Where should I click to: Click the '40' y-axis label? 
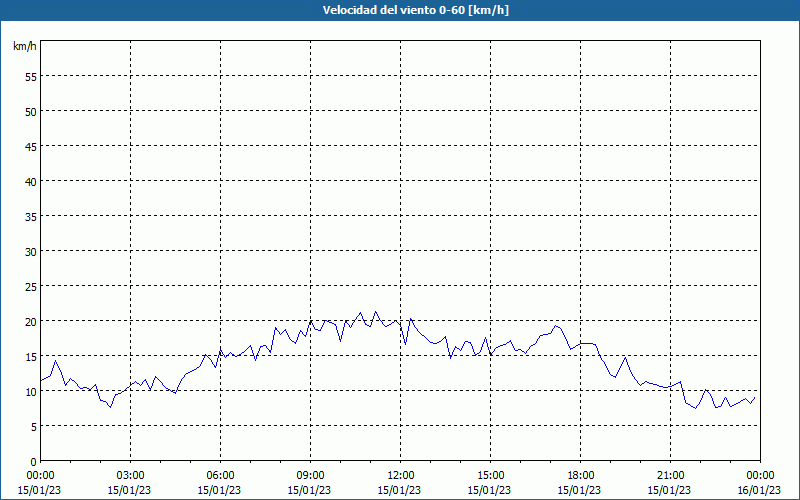pyautogui.click(x=31, y=182)
